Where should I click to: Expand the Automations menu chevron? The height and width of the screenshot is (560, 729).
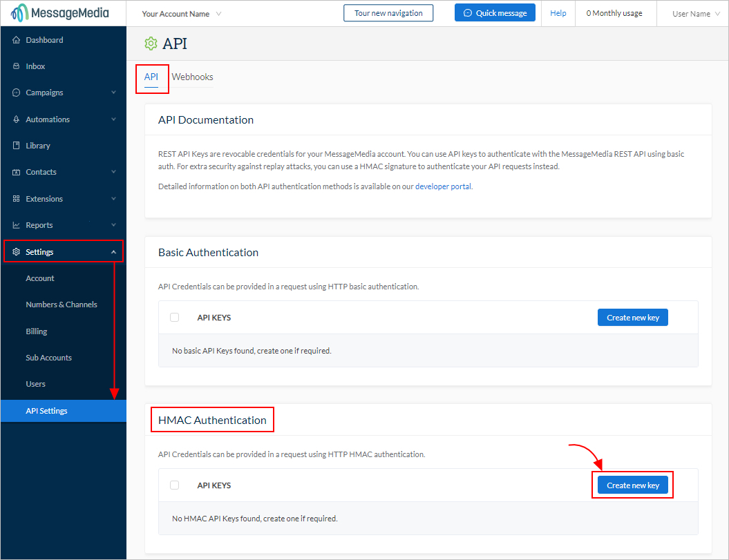[x=113, y=119]
